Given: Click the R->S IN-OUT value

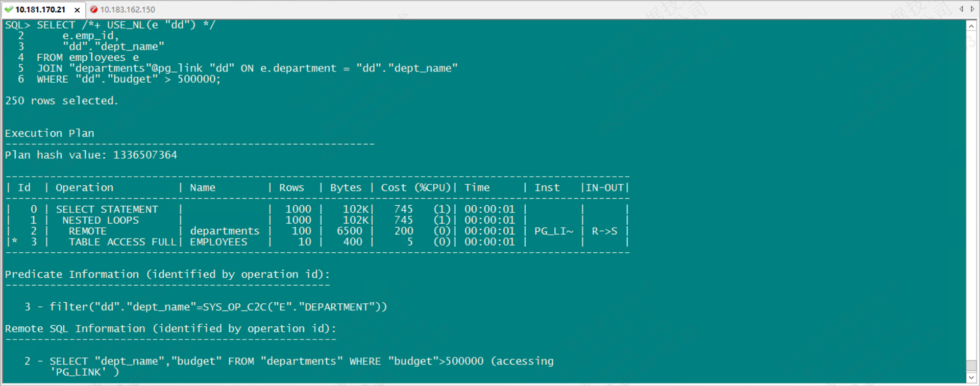Looking at the screenshot, I should [x=604, y=231].
